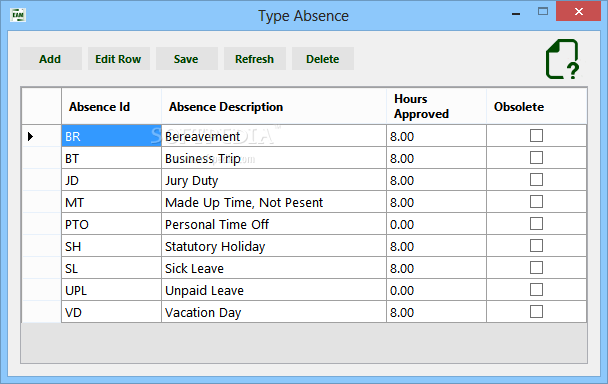This screenshot has height=384, width=608.
Task: Select hours 8.00 in Business Trip row
Action: [x=436, y=158]
